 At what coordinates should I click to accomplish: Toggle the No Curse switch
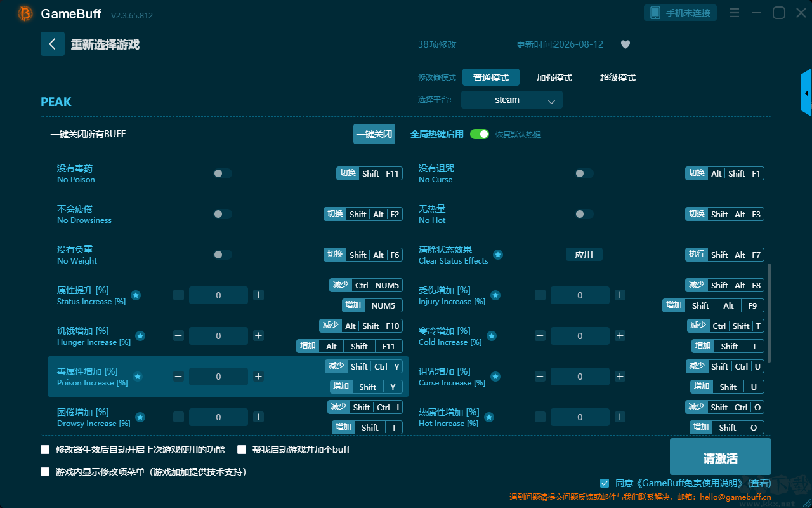[584, 173]
